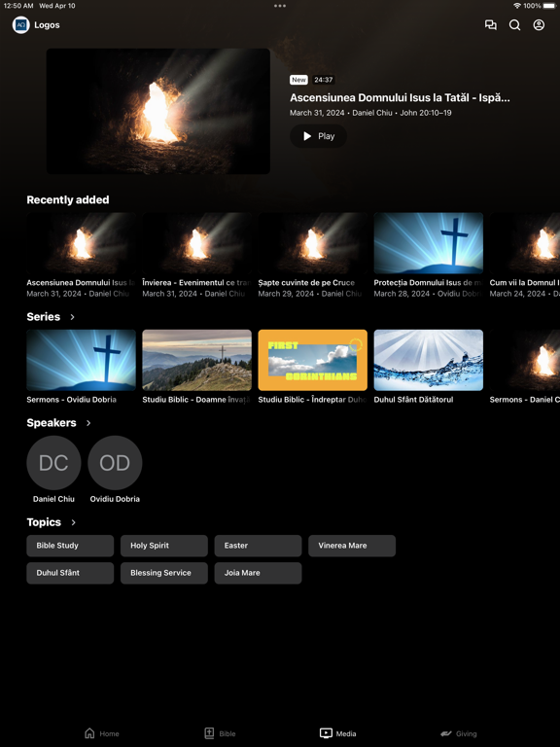The image size is (560, 747).
Task: Open Cum vii la Domnul sermon card
Action: point(525,256)
